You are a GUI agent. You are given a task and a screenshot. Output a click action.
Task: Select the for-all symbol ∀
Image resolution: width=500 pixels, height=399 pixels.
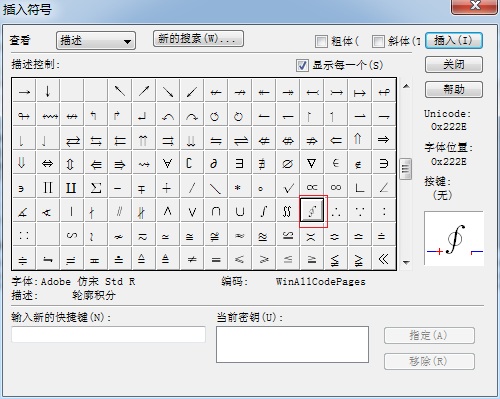[168, 163]
